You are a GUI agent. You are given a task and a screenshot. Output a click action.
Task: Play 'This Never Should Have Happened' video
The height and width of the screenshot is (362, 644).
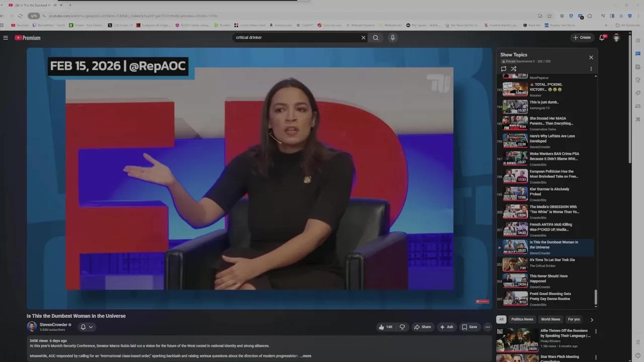tap(546, 281)
